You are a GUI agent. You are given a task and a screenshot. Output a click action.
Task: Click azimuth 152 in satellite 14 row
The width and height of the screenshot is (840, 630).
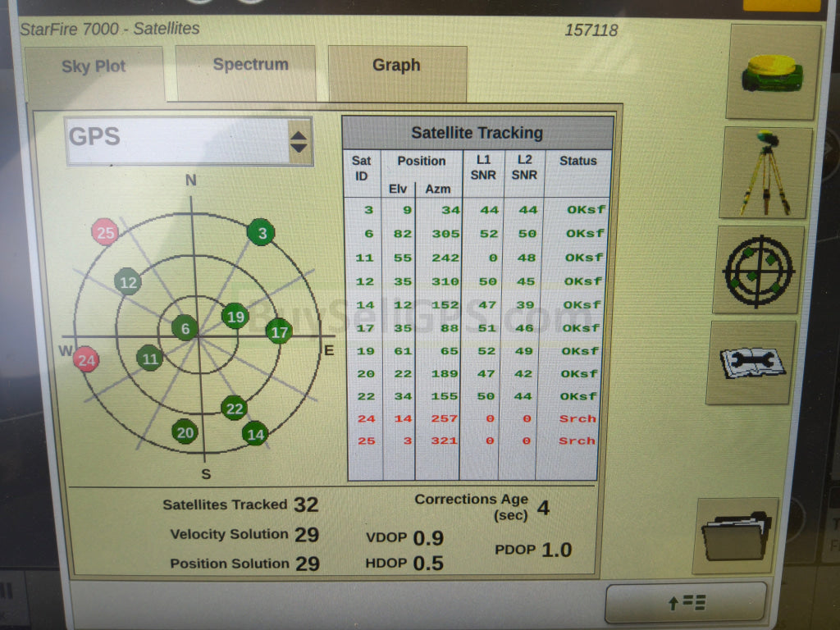coord(445,305)
